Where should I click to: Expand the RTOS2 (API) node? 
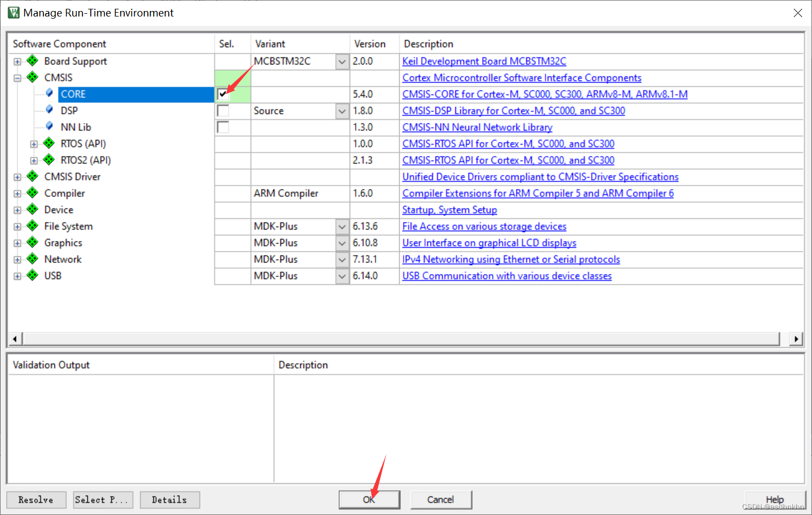34,161
